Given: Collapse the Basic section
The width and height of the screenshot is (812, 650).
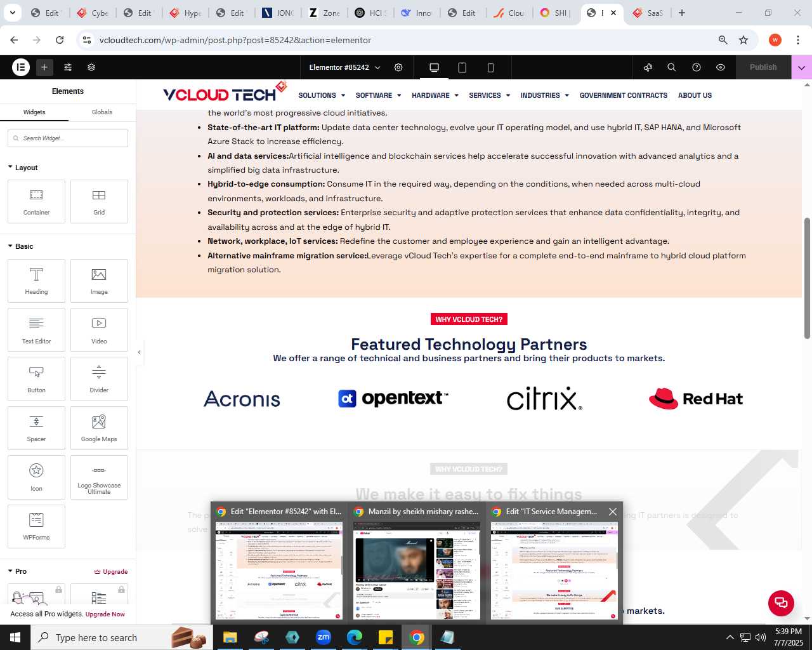Looking at the screenshot, I should click(21, 246).
